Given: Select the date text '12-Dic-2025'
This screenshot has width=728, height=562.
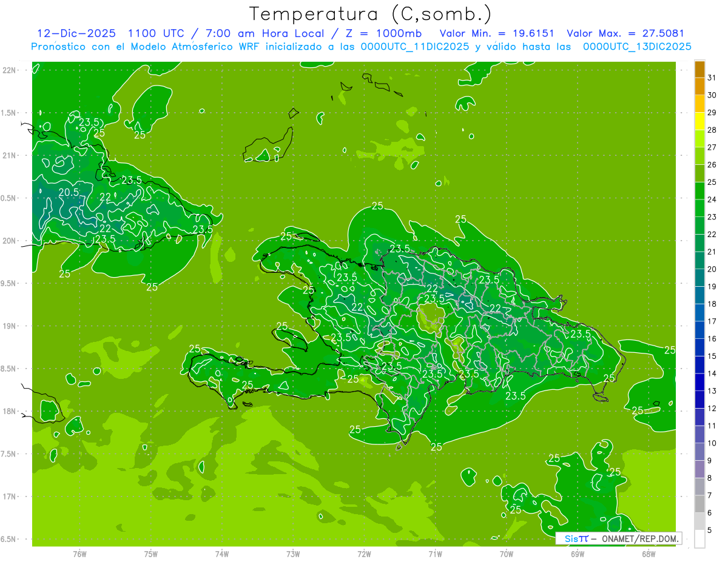Looking at the screenshot, I should coord(76,33).
